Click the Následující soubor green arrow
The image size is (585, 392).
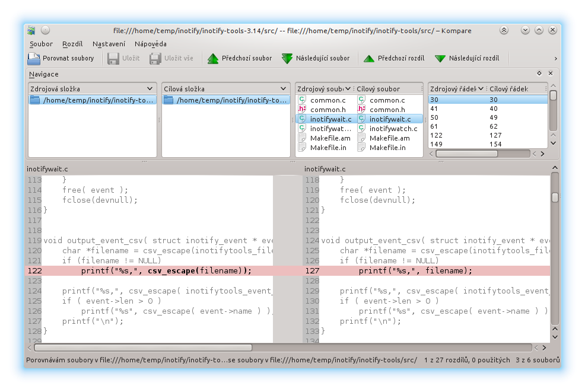click(x=287, y=59)
